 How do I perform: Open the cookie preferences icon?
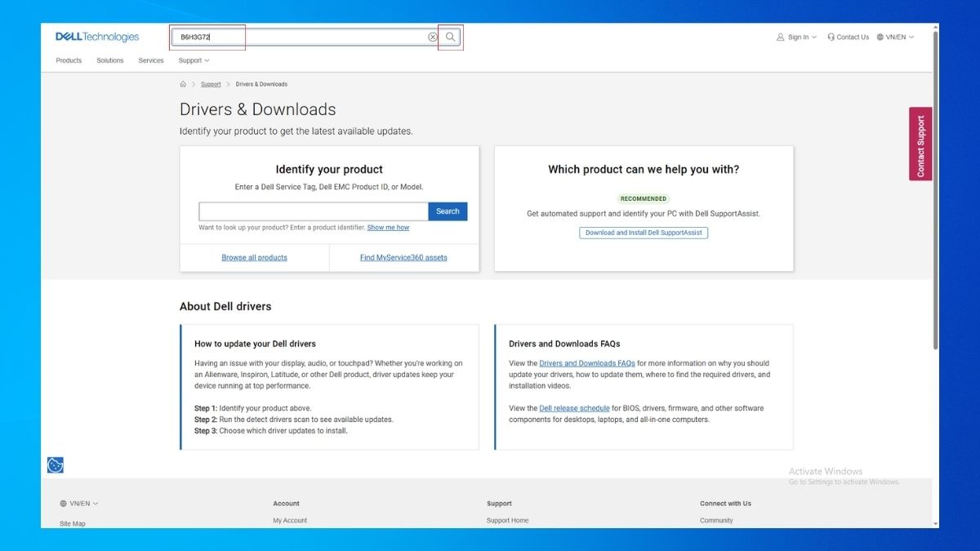pos(56,465)
